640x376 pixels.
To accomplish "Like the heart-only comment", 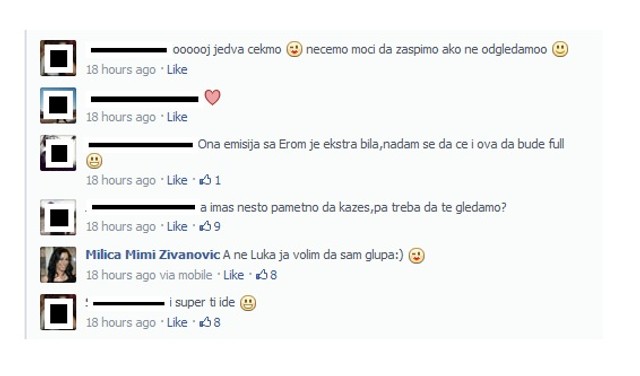I will (x=177, y=117).
